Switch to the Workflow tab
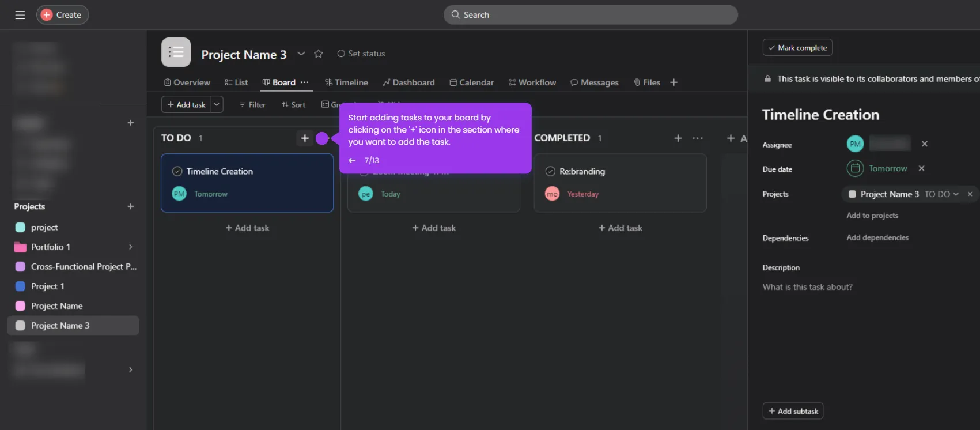 (x=532, y=82)
